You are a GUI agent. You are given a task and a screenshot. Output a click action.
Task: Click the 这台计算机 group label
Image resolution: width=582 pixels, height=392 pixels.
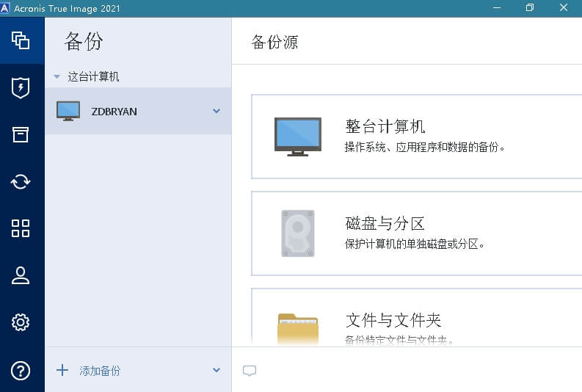pyautogui.click(x=93, y=77)
